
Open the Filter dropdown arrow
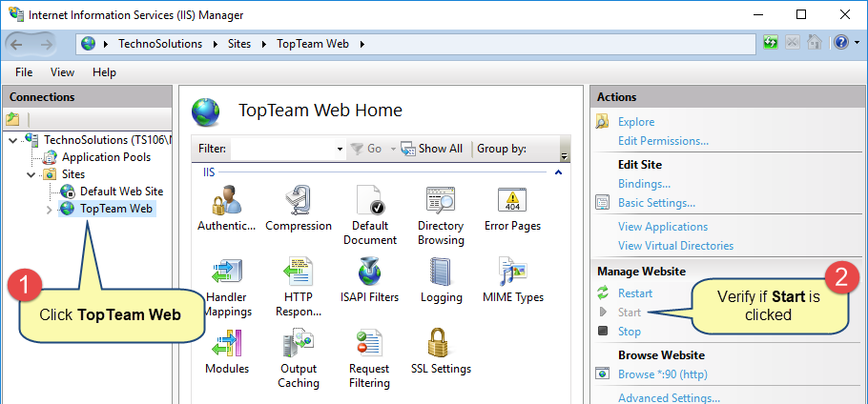340,149
